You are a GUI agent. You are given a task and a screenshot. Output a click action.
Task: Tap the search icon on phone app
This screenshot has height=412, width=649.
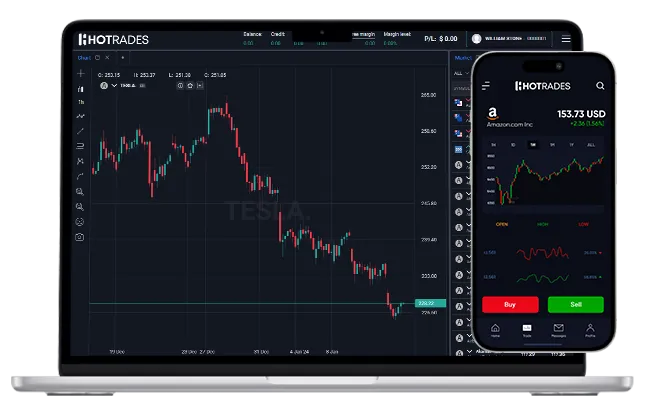(x=599, y=87)
